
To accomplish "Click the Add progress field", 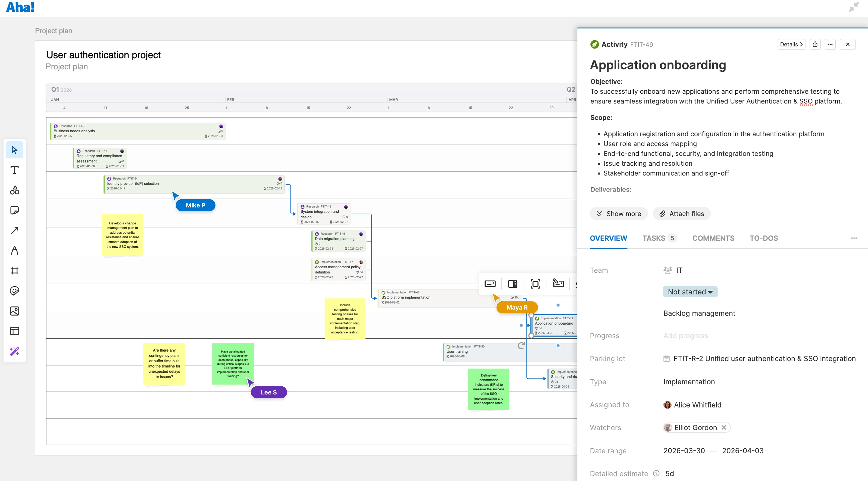I will 686,335.
